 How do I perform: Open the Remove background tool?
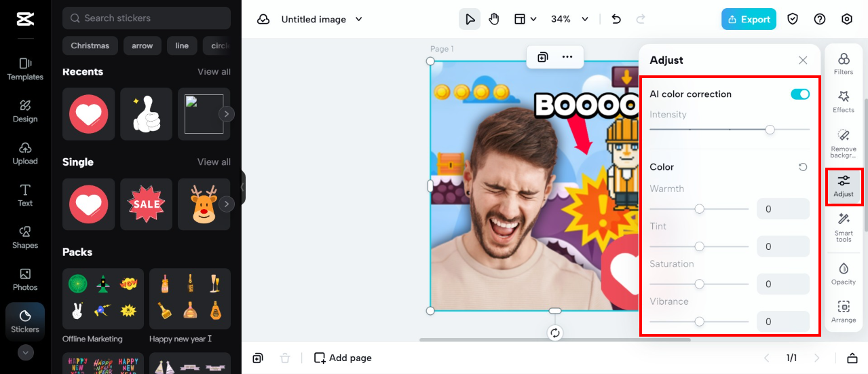844,143
